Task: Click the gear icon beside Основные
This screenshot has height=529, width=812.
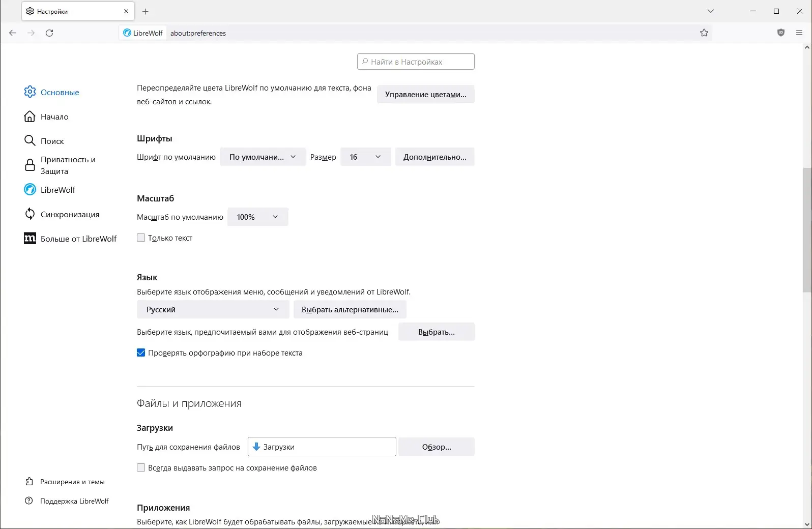Action: click(30, 92)
